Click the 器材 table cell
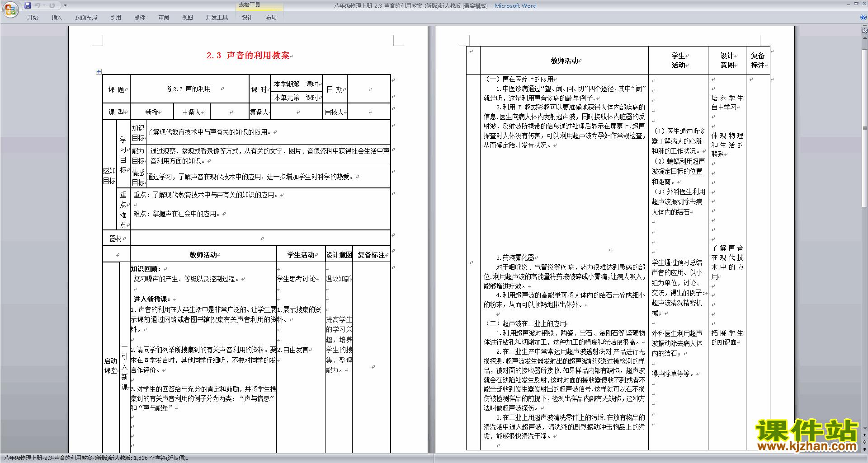The height and width of the screenshot is (463, 868). click(x=116, y=239)
